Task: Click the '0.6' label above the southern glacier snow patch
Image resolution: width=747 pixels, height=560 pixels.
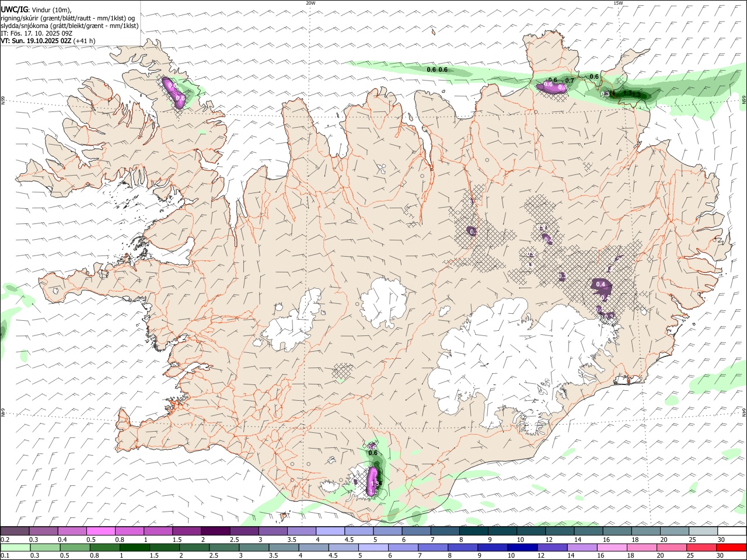Action: click(x=373, y=453)
